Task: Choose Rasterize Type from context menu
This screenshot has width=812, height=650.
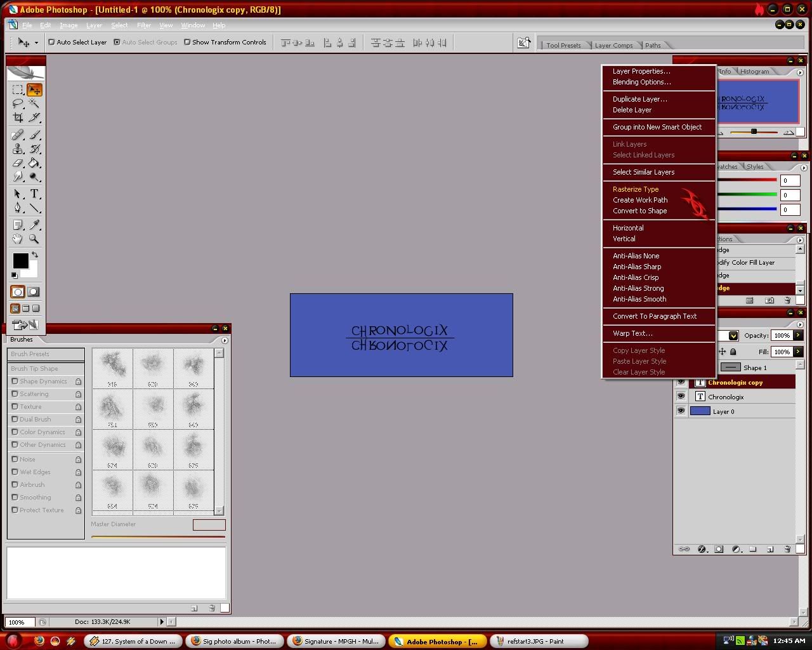Action: click(x=636, y=189)
